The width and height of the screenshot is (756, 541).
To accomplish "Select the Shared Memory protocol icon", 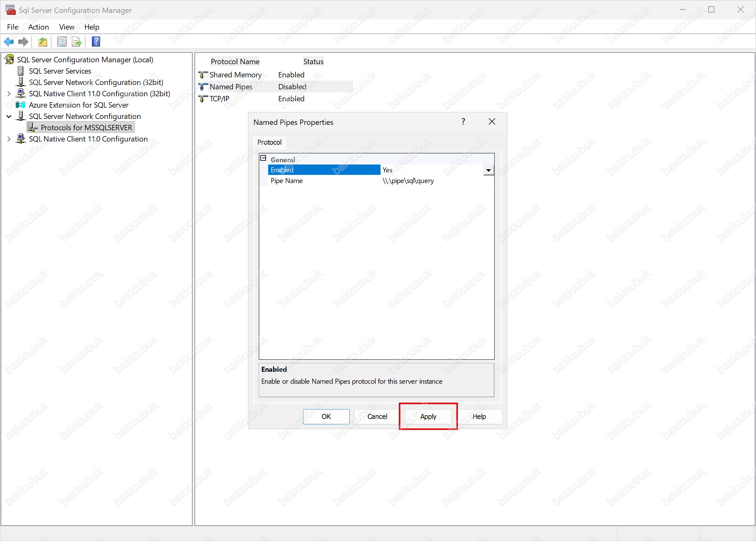I will coord(203,75).
